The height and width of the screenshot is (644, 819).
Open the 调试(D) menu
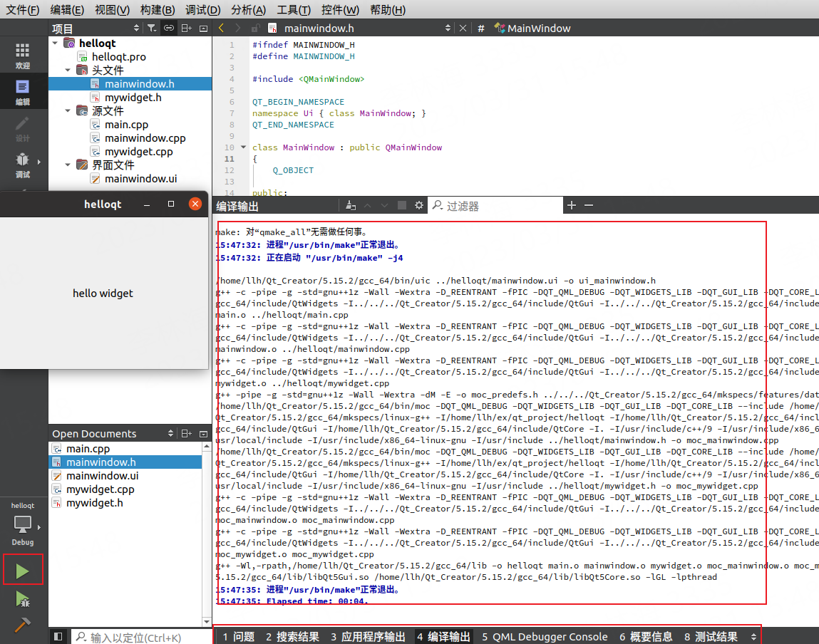(x=202, y=10)
